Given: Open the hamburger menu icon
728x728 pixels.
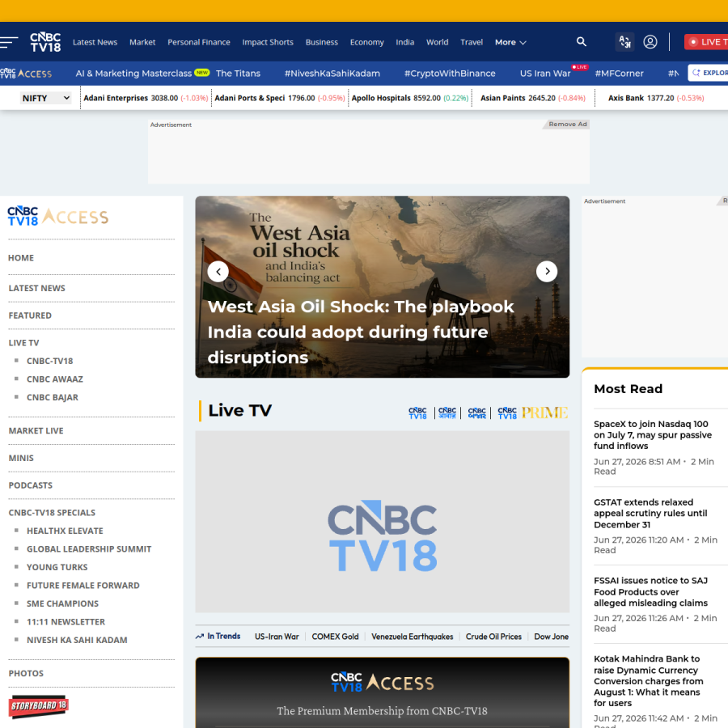Looking at the screenshot, I should coord(9,42).
